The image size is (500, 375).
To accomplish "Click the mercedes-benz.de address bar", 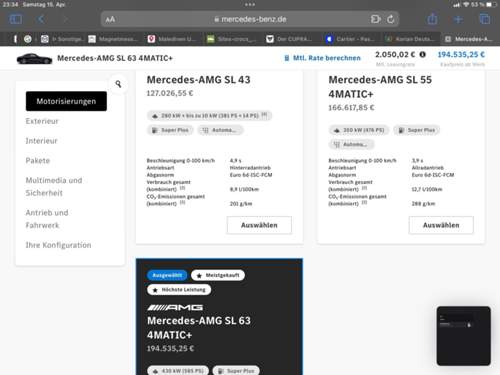I will [250, 19].
